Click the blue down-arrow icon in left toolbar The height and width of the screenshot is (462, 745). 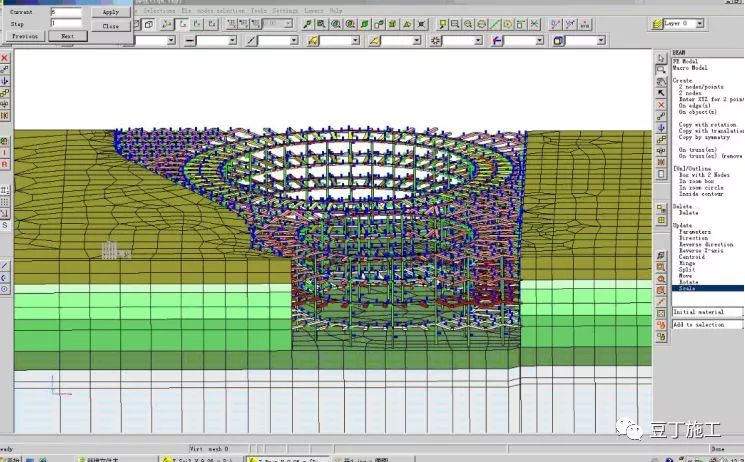(4, 81)
